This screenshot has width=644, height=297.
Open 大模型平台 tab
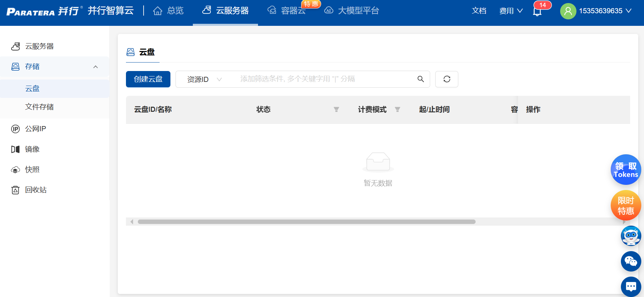[352, 11]
